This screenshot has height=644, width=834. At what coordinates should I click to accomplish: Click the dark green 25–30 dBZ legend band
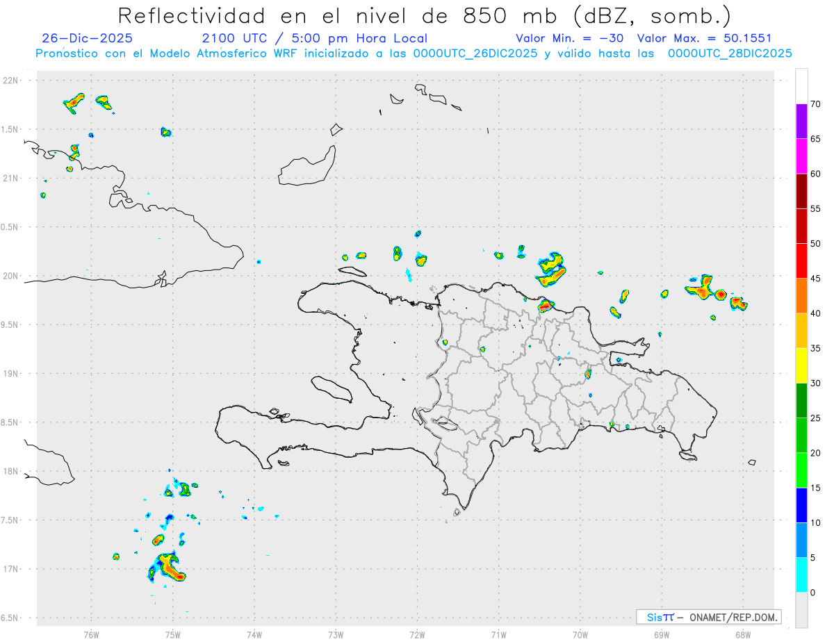pyautogui.click(x=801, y=401)
